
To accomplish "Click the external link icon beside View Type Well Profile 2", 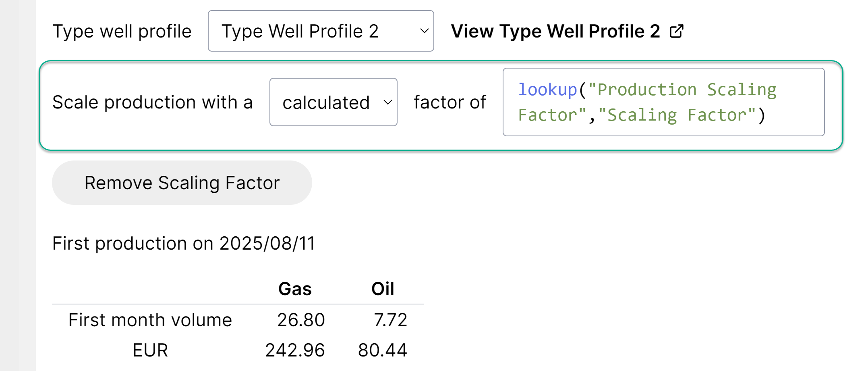I will 676,31.
